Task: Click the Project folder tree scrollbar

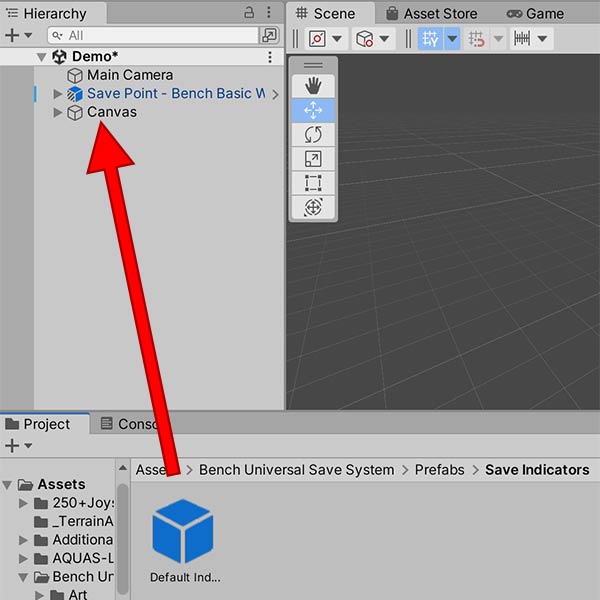Action: pos(123,538)
